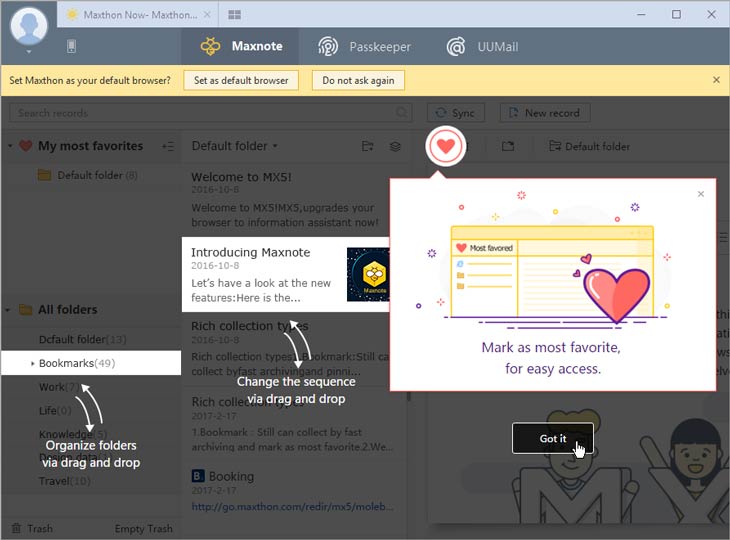Click the Default folder location in note toolbar
This screenshot has width=730, height=540.
tap(590, 146)
